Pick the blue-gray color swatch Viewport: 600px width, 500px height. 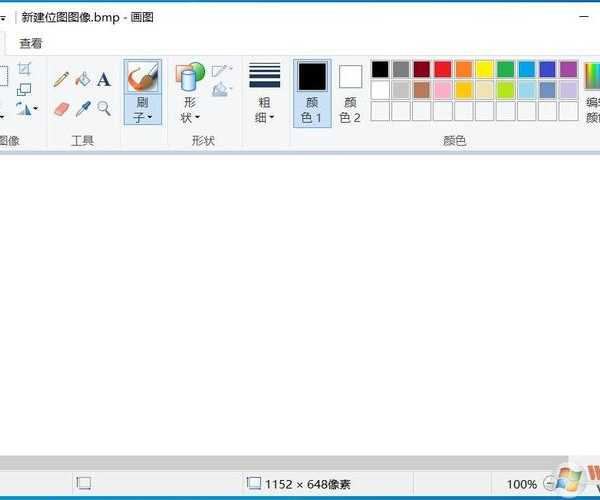coord(547,90)
